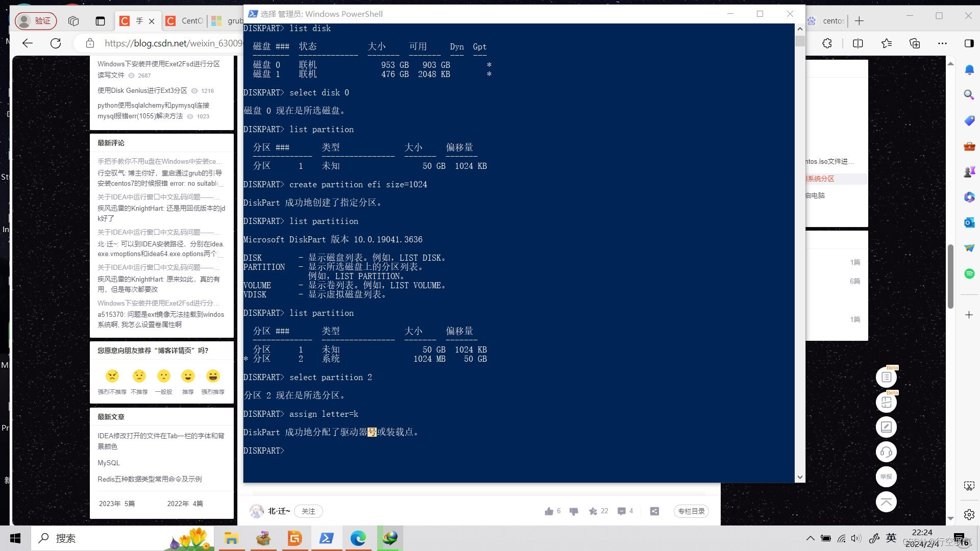Click the 关注 follow button near author

(308, 511)
